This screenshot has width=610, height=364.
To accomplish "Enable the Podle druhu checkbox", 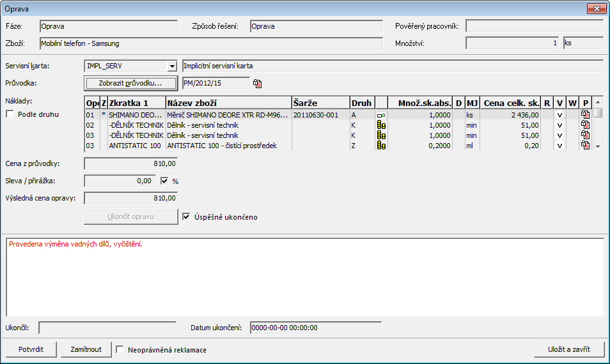I will [x=10, y=114].
